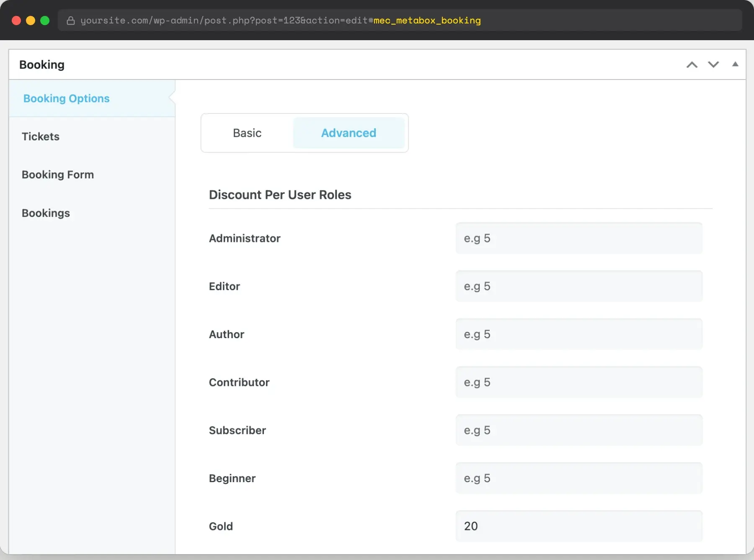Maximize the window with green button
This screenshot has width=754, height=560.
[x=45, y=21]
